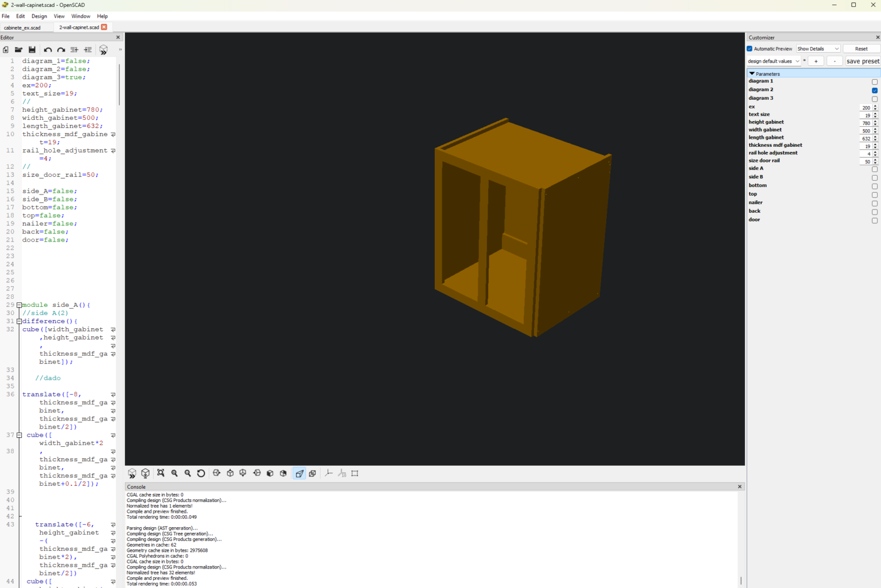Render the model in the viewport toolbar
This screenshot has width=881, height=588.
146,473
